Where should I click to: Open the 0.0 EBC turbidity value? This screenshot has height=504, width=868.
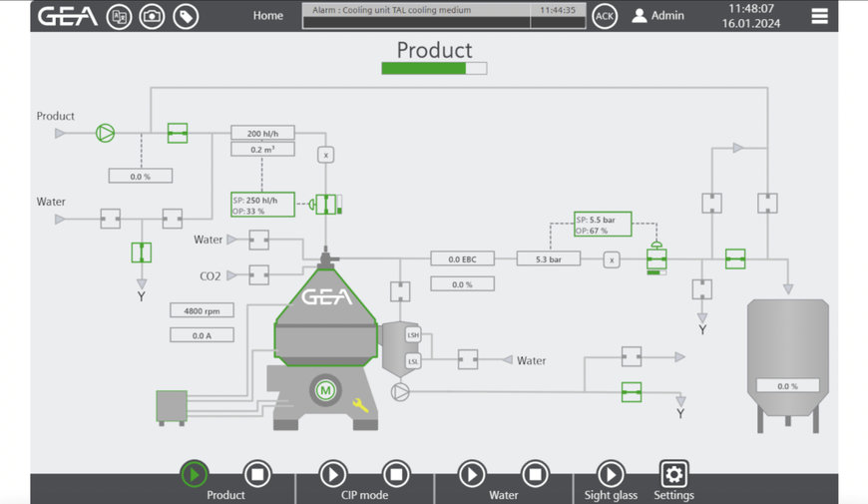click(x=462, y=258)
